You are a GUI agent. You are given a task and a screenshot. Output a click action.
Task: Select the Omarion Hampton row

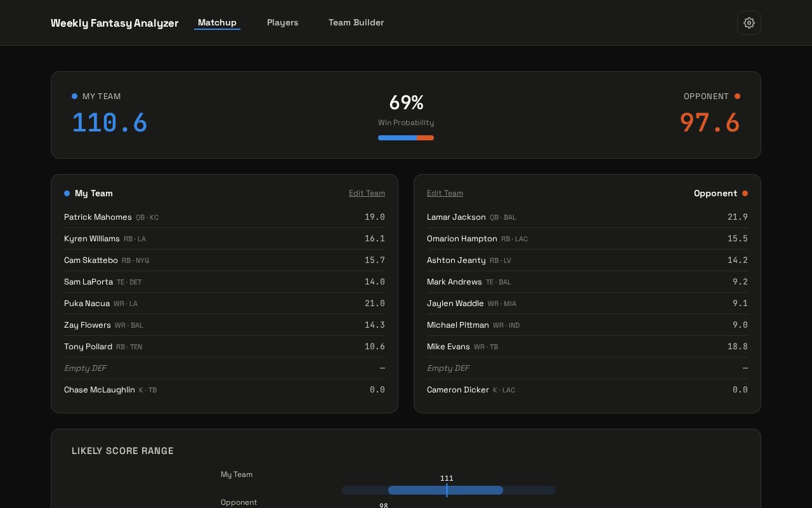click(587, 239)
